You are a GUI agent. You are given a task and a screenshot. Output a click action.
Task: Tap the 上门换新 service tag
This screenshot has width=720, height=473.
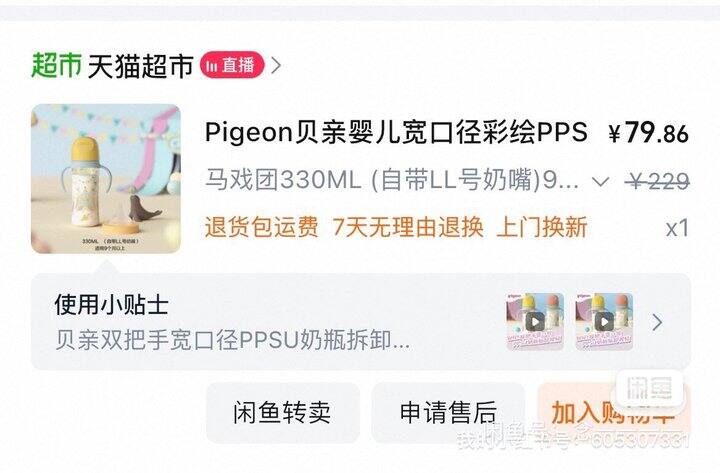[542, 227]
